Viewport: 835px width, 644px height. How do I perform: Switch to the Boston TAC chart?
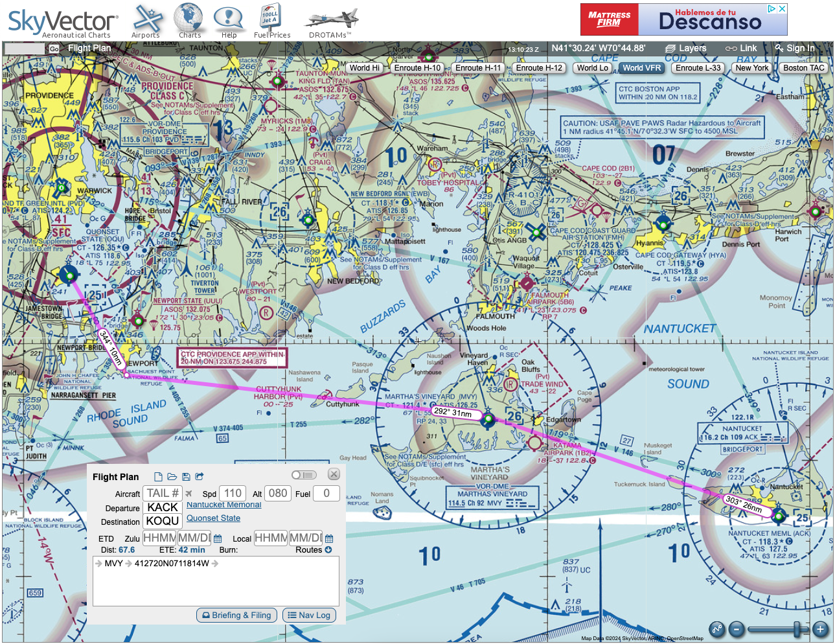click(x=804, y=68)
